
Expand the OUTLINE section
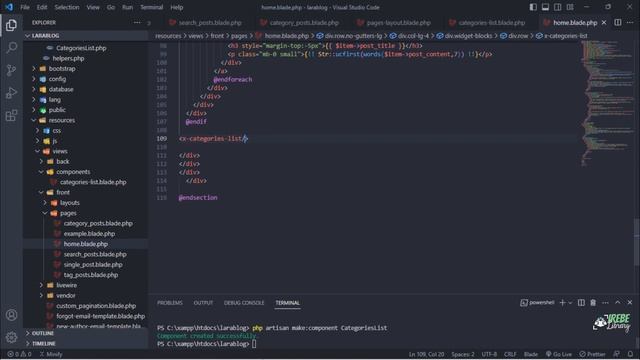tap(86, 333)
